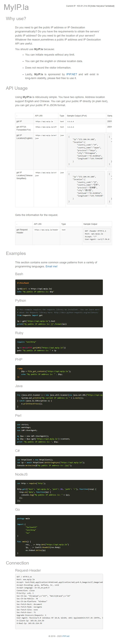Screen dimensions: 118x644
Task: Click the "Connection" section heading
Action: 17,563
